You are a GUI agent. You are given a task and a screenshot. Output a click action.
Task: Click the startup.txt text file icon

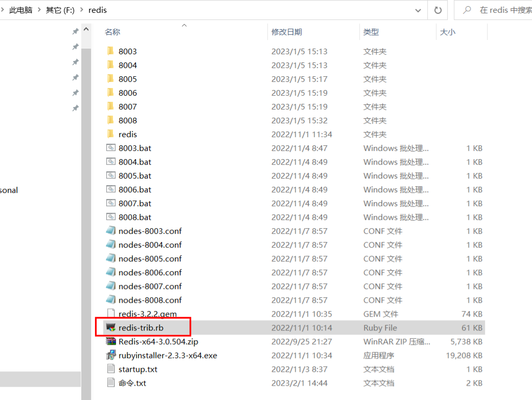(x=111, y=369)
